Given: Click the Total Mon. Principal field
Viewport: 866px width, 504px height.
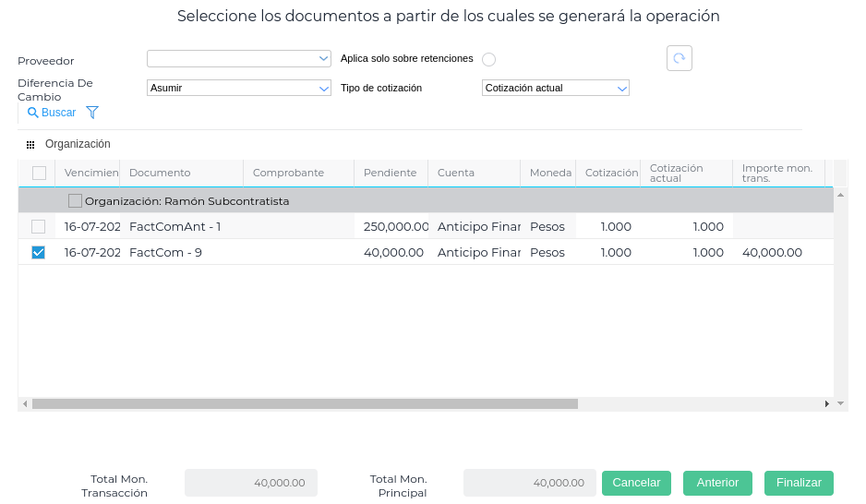Looking at the screenshot, I should click(x=530, y=483).
